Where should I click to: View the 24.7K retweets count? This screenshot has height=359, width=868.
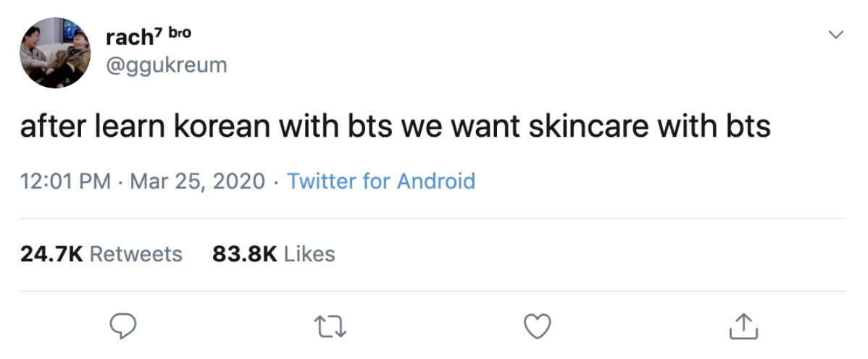pyautogui.click(x=51, y=254)
